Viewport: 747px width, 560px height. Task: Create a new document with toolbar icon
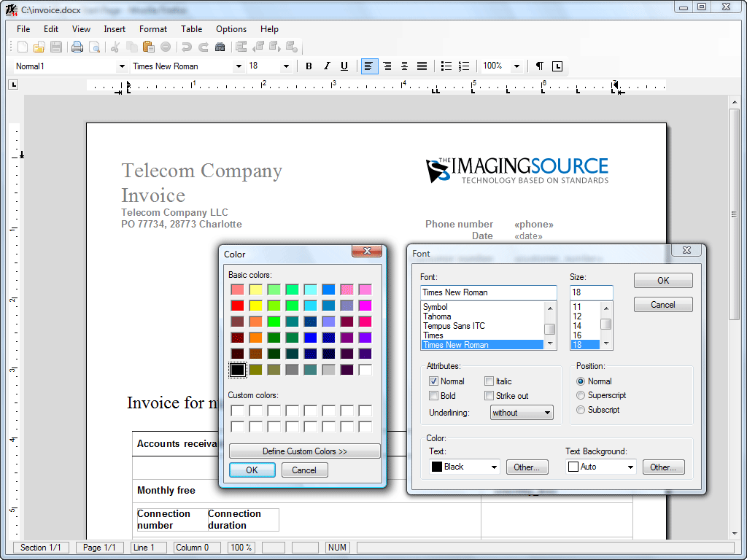tap(23, 47)
